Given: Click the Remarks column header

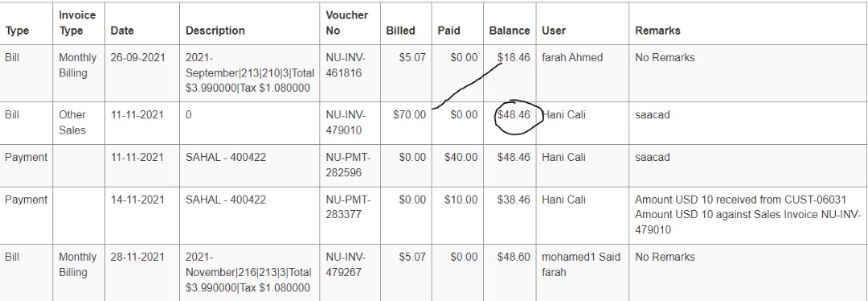Looking at the screenshot, I should pos(657,31).
